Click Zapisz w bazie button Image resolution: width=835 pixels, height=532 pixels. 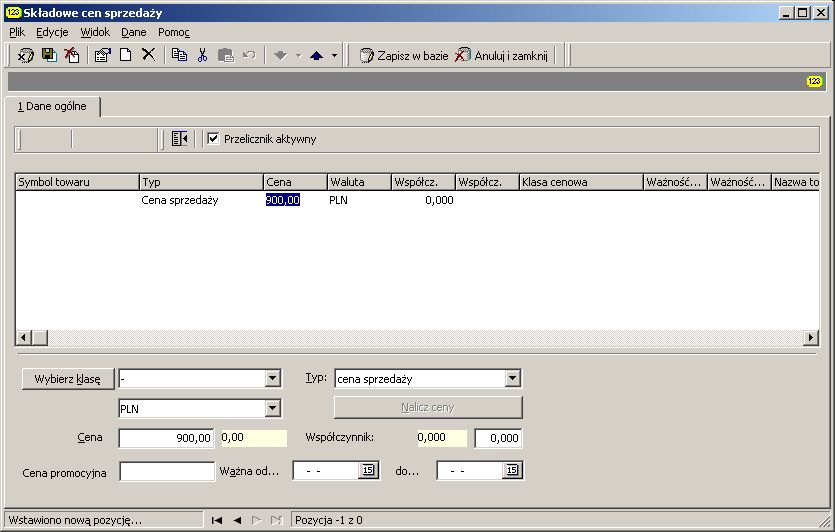point(404,55)
